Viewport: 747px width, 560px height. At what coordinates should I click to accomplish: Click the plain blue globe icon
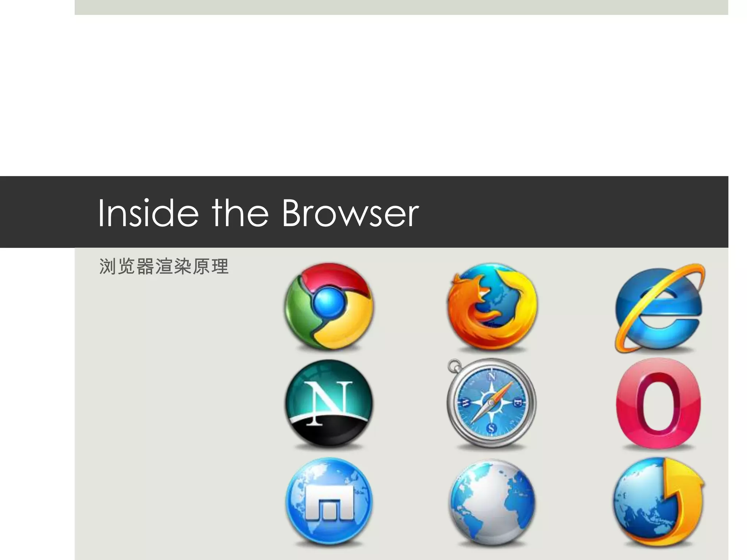[492, 502]
